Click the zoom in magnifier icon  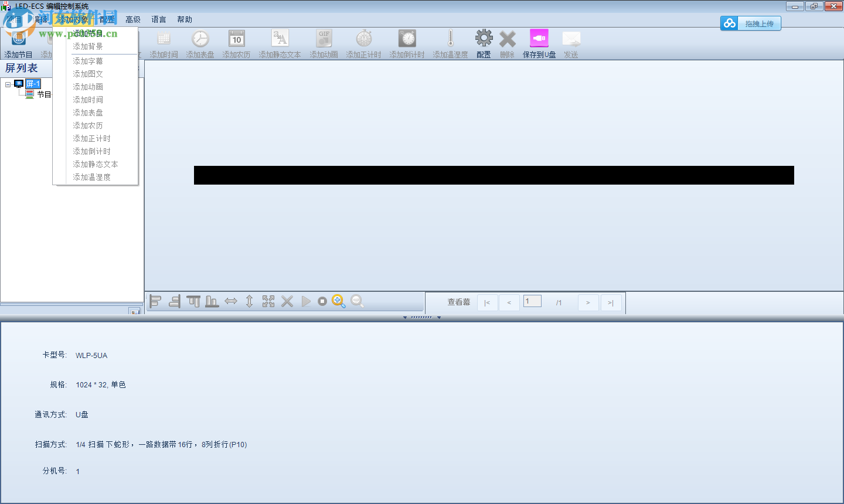339,301
